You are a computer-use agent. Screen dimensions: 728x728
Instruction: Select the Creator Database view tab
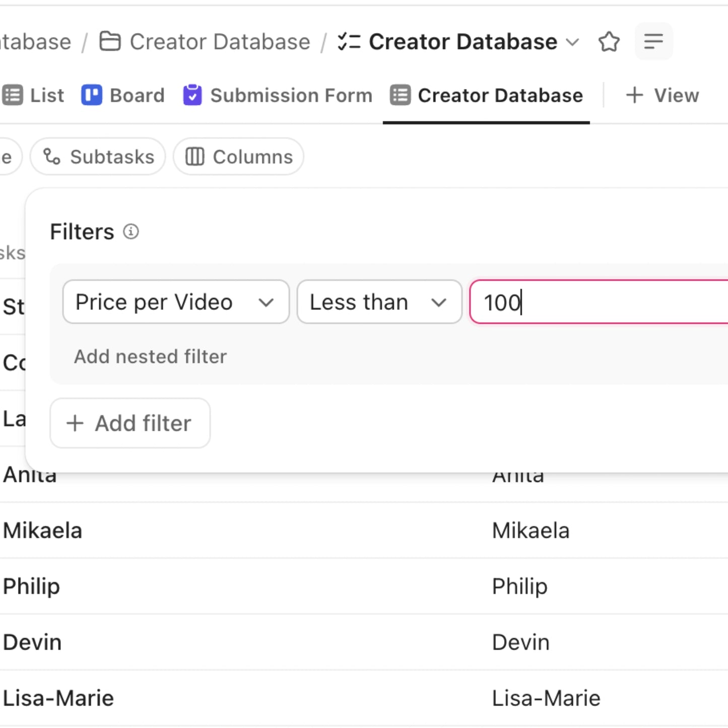pos(487,95)
